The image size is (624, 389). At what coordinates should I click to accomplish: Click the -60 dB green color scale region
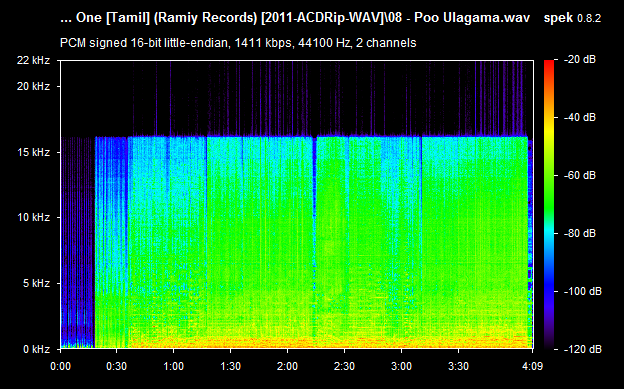(549, 176)
